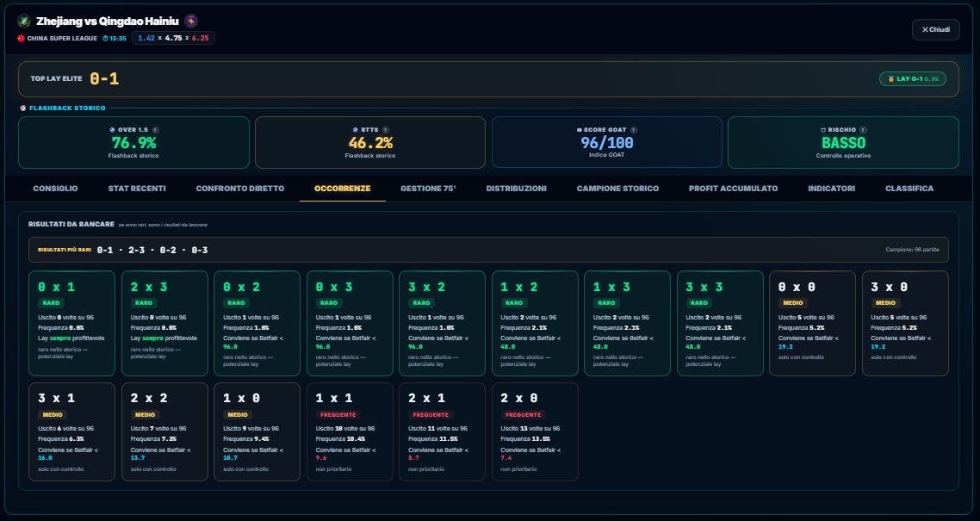Open the Consiglio tab
This screenshot has height=521, width=980.
point(56,188)
